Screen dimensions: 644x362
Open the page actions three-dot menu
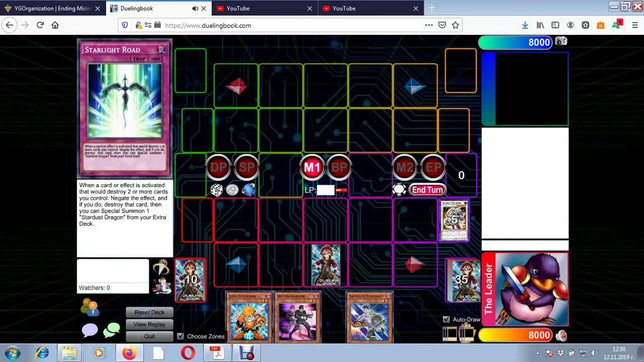[429, 25]
